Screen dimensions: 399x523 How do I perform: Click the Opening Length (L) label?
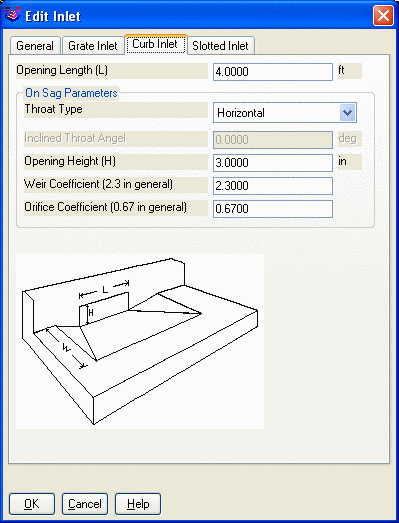tap(62, 70)
